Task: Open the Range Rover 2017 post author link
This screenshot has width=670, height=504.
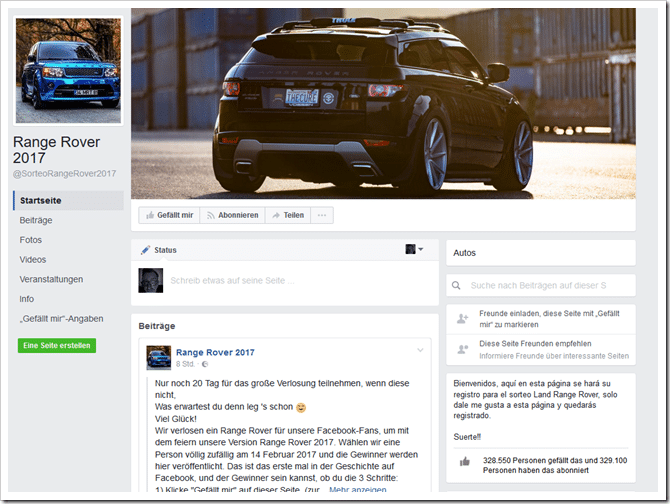Action: (215, 352)
